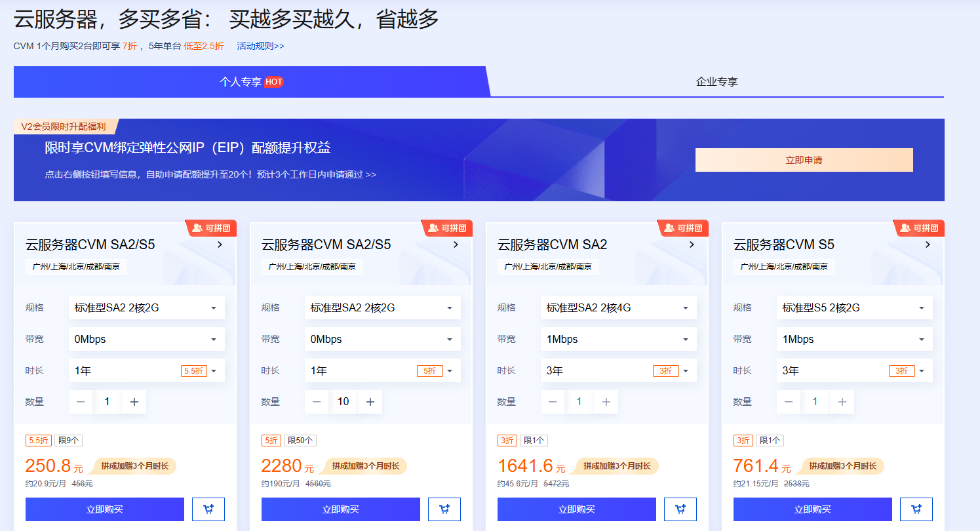Click minus quantity on the 1641.6元 card
Viewport: 980px width, 531px height.
553,402
